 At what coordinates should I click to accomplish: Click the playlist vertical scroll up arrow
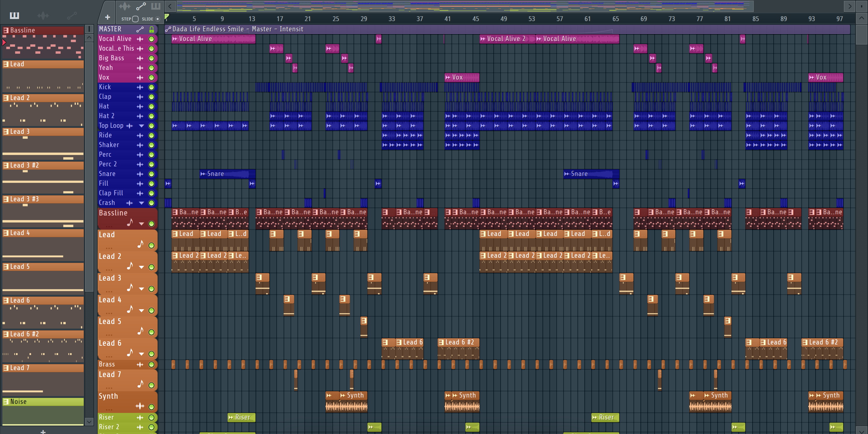point(862,18)
